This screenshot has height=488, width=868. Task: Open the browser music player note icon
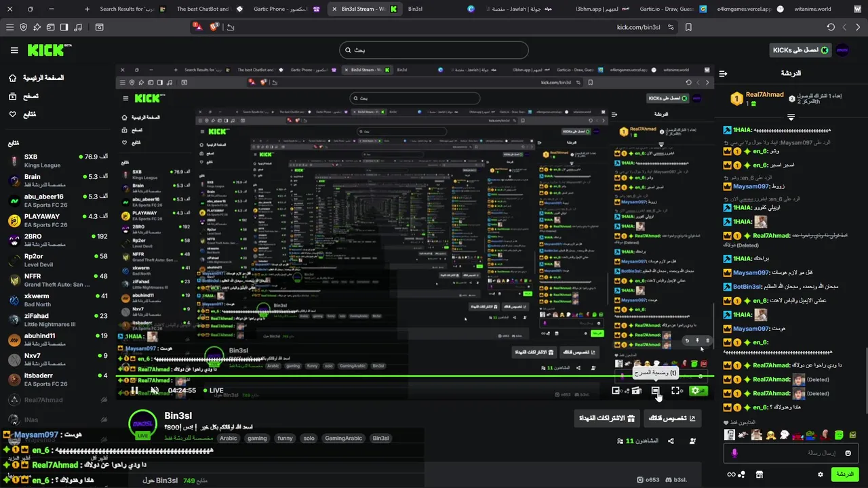point(77,27)
